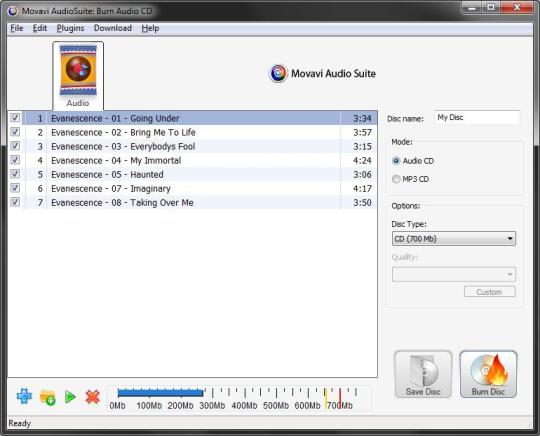The image size is (540, 436).
Task: Open the Plugins menu
Action: click(70, 28)
